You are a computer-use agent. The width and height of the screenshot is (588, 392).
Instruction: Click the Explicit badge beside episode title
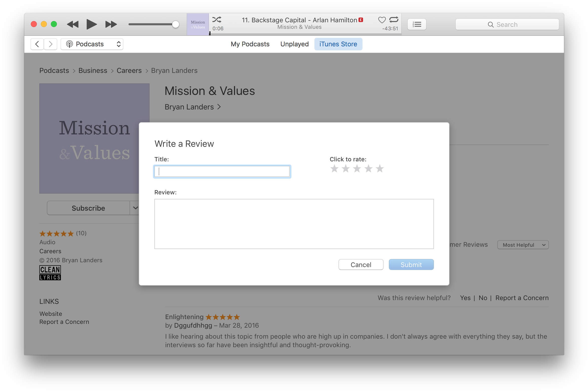click(x=361, y=20)
